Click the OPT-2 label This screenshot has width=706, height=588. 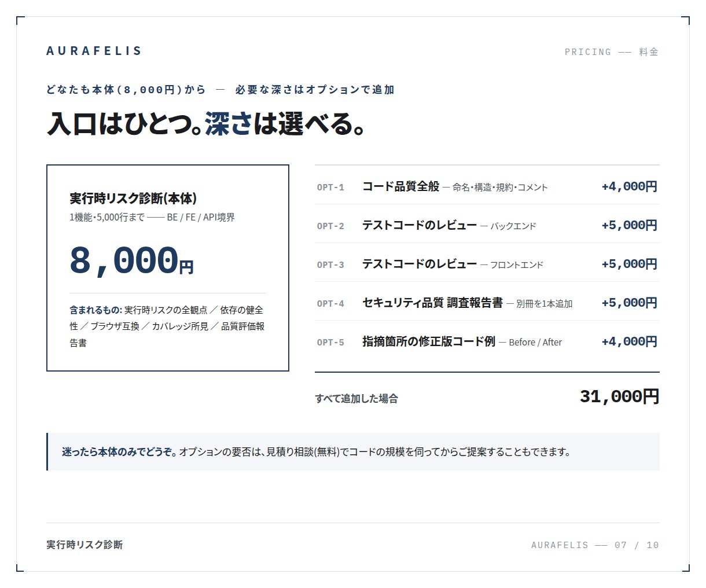(330, 226)
